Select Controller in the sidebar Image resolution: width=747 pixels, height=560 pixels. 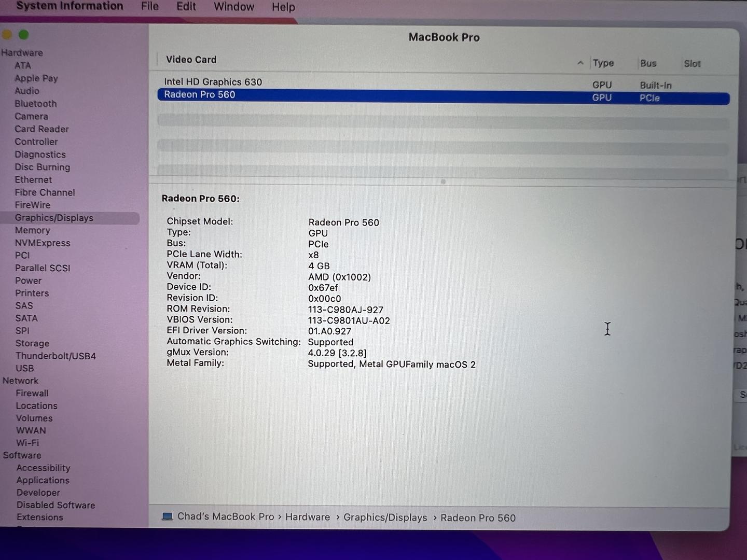point(36,142)
